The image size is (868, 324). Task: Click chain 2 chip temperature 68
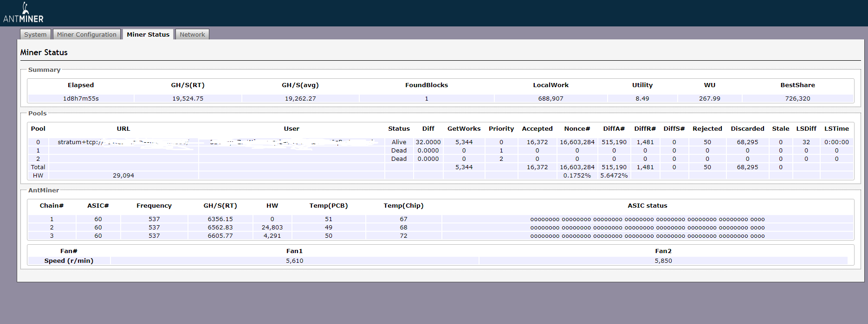[x=403, y=228]
